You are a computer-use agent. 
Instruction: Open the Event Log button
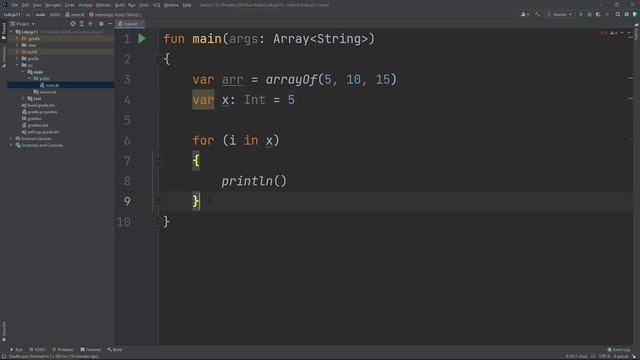(x=619, y=349)
